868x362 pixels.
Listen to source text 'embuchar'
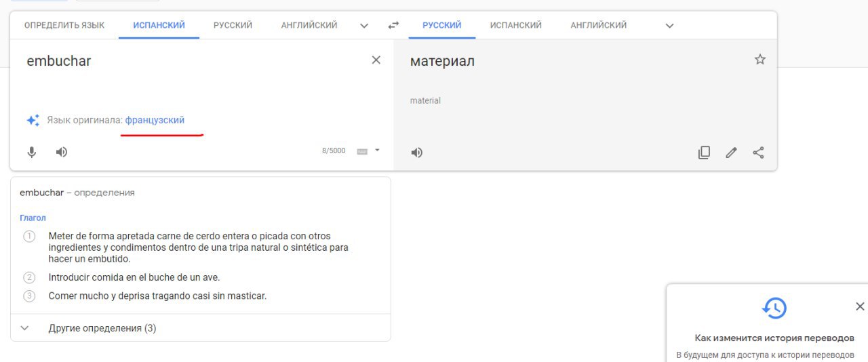point(62,153)
